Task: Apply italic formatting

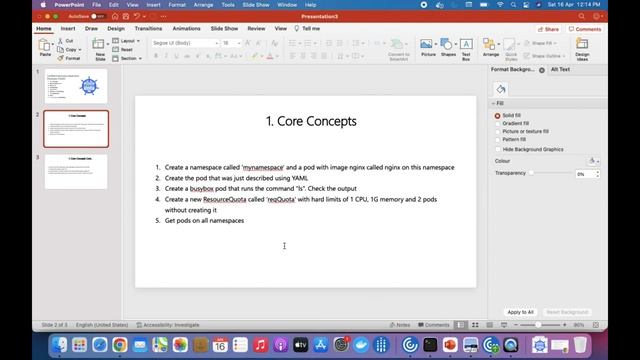Action: click(166, 56)
